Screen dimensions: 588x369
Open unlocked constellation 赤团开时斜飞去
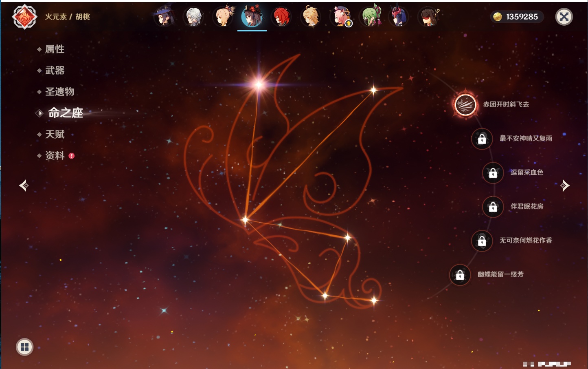[x=465, y=105]
